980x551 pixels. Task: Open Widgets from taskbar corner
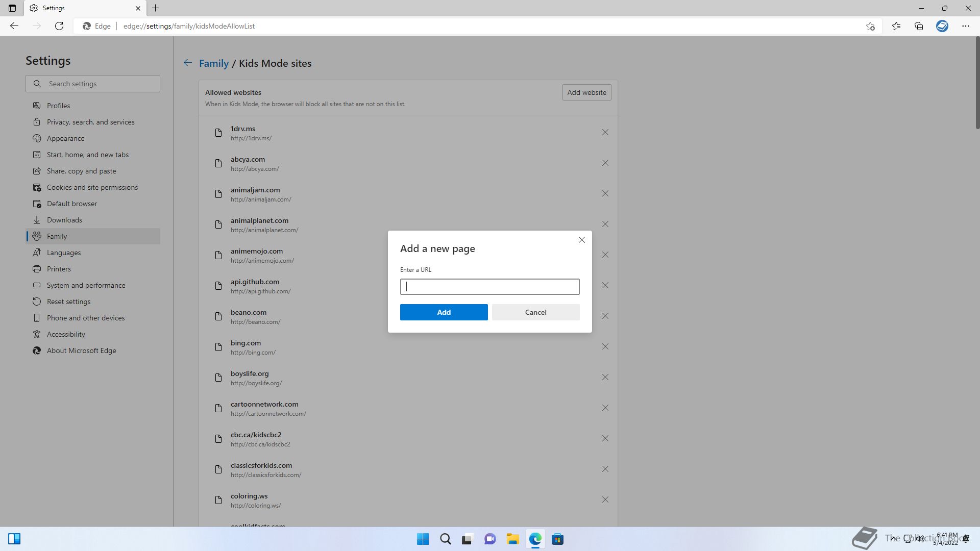(14, 539)
